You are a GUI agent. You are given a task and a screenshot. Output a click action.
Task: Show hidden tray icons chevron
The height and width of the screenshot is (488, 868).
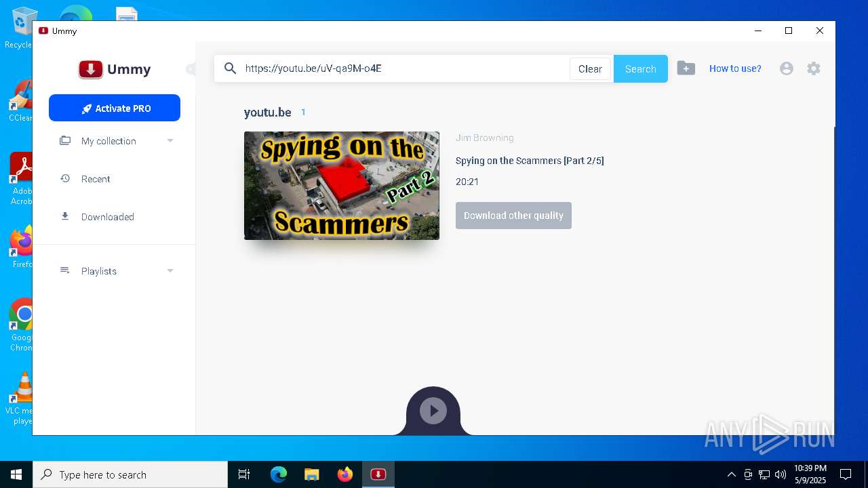[x=731, y=474]
